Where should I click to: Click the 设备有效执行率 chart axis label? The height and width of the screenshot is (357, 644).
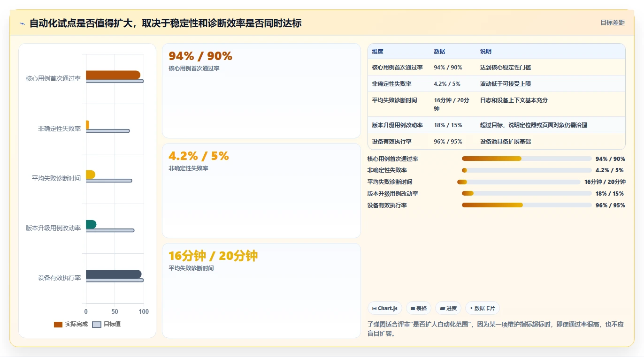click(59, 278)
